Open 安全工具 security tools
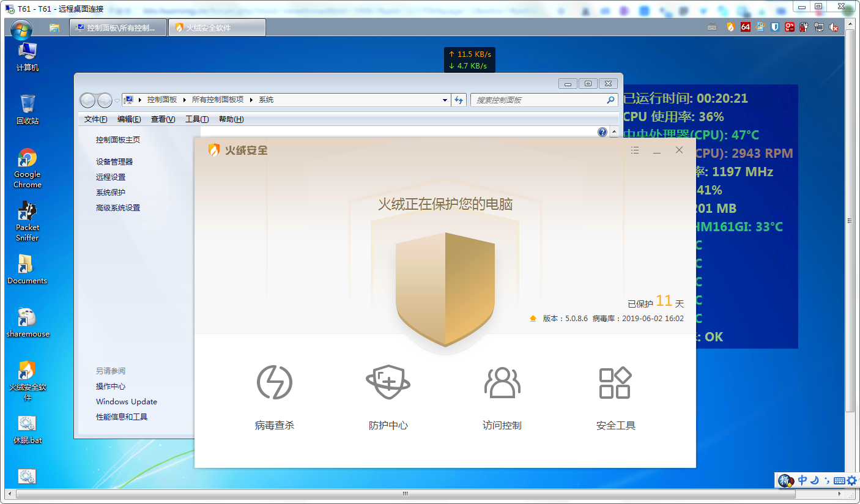 pyautogui.click(x=615, y=396)
